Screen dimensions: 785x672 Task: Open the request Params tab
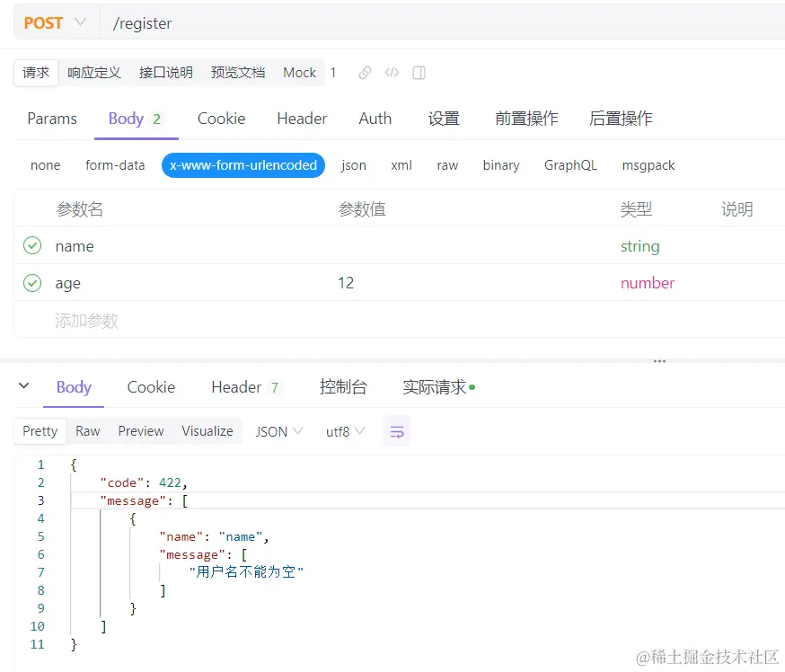(x=52, y=119)
